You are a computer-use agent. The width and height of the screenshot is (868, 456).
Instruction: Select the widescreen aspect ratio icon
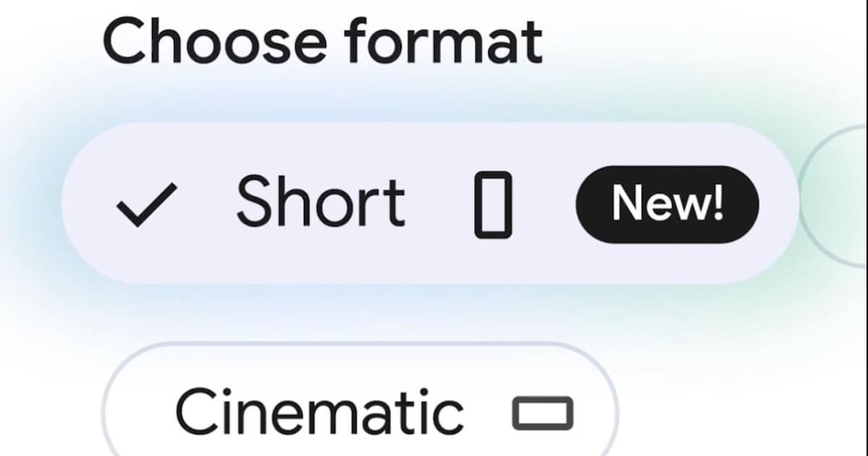point(542,413)
